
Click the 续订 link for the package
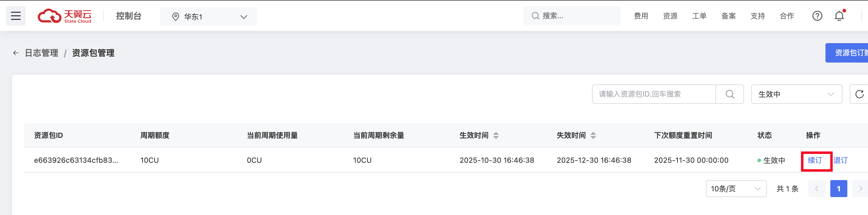[815, 161]
